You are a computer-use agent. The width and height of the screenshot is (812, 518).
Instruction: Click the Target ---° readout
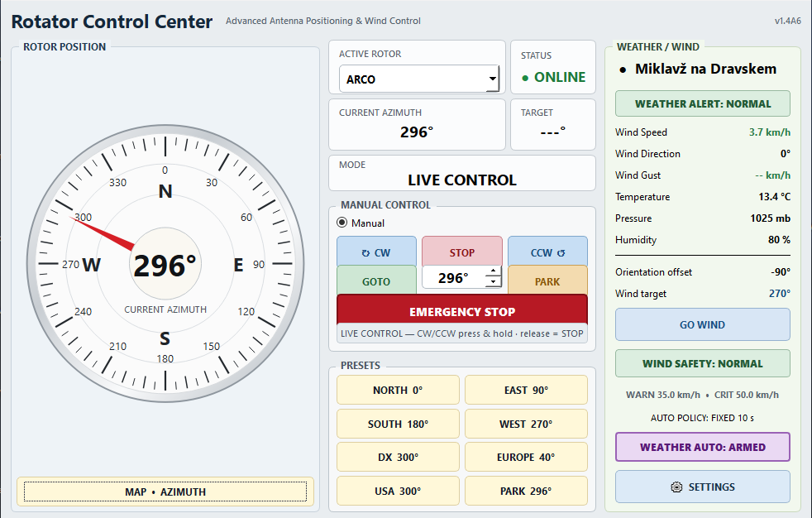coord(552,132)
